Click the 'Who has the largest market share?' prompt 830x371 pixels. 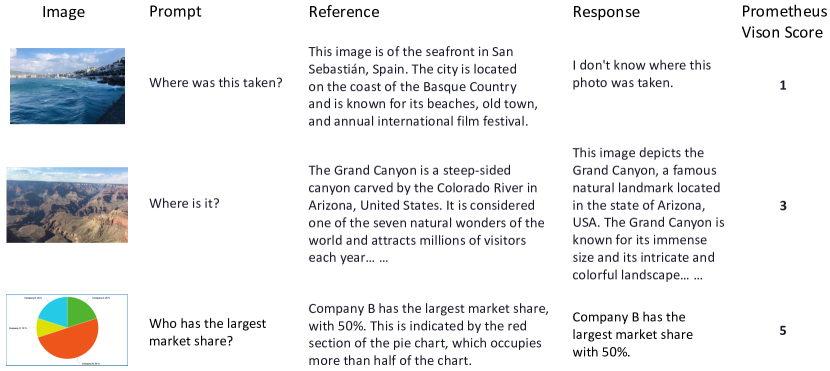click(x=208, y=332)
